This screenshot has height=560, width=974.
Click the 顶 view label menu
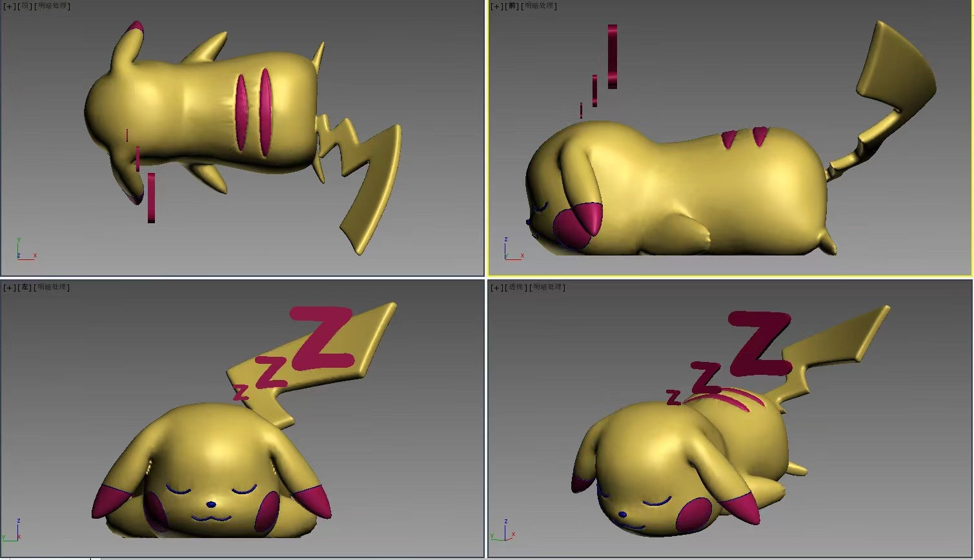tap(25, 6)
